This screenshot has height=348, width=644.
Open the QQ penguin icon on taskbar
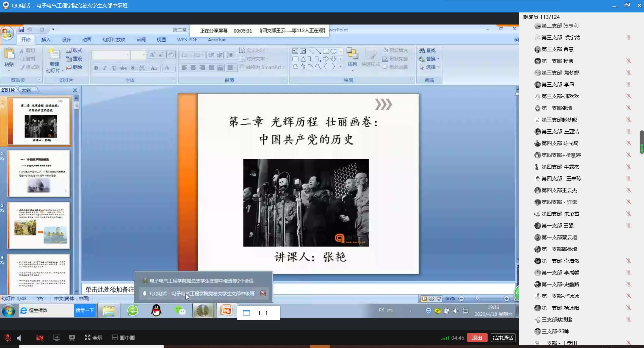click(x=156, y=311)
